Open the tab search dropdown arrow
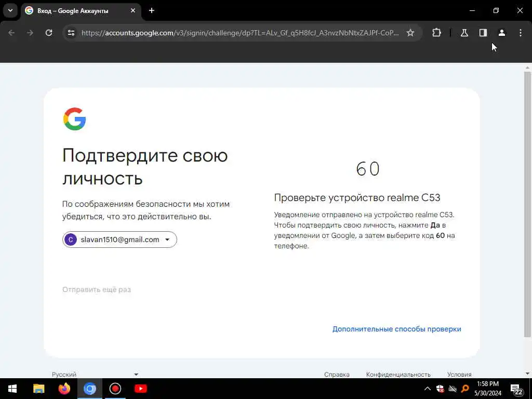This screenshot has width=532, height=399. pos(10,10)
